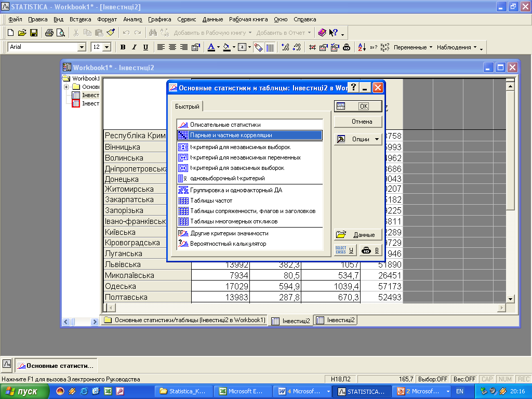The height and width of the screenshot is (399, 532).
Task: Open the STATISTICA help book icon
Action: 322,33
